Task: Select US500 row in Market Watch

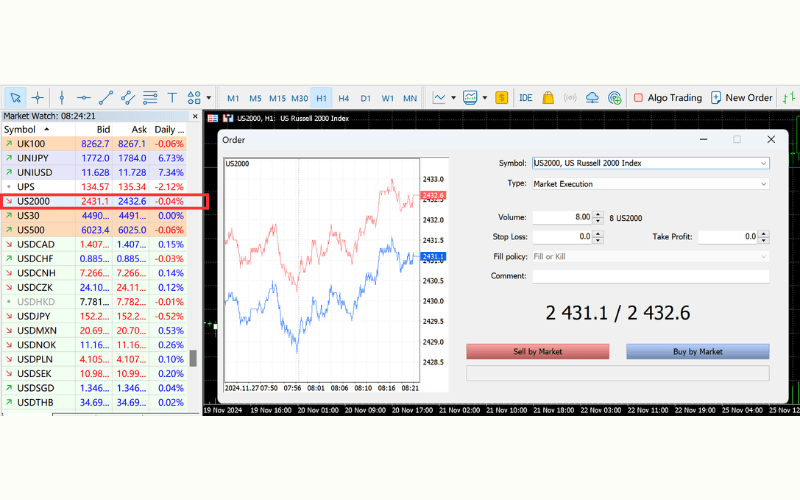Action: (94, 230)
